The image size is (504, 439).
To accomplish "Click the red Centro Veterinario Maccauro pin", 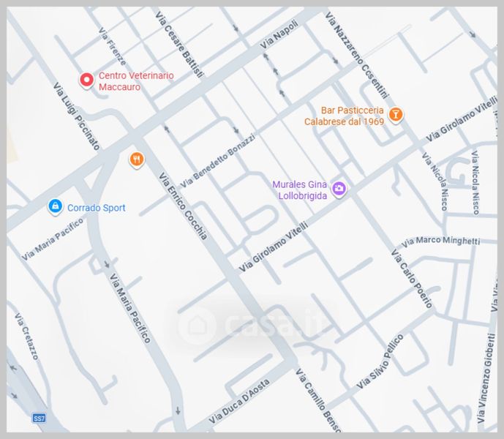I will coord(86,80).
